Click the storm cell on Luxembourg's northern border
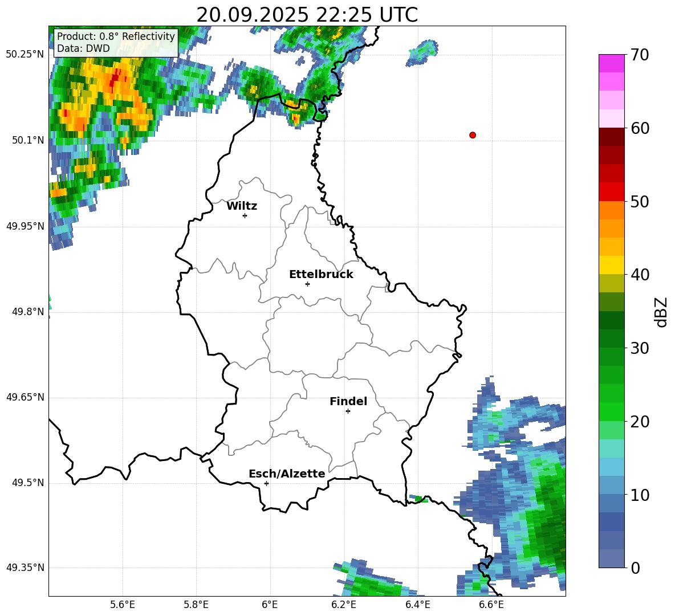 click(295, 114)
